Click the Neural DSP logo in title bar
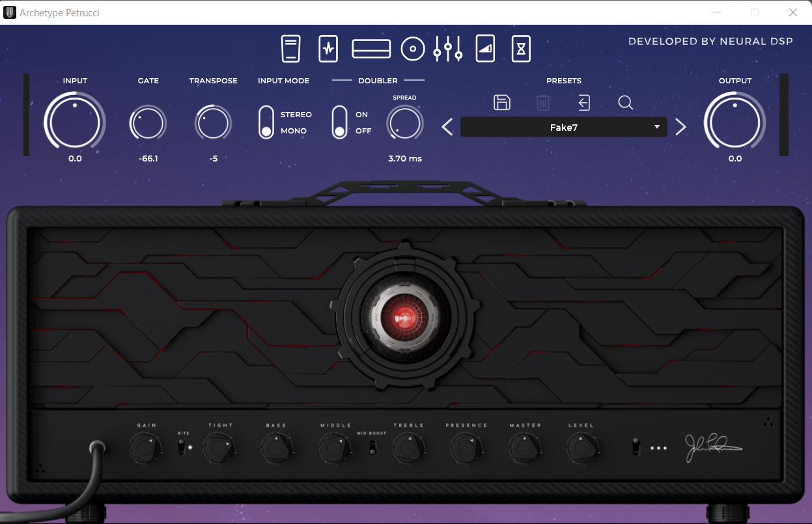The width and height of the screenshot is (812, 524). coord(10,12)
